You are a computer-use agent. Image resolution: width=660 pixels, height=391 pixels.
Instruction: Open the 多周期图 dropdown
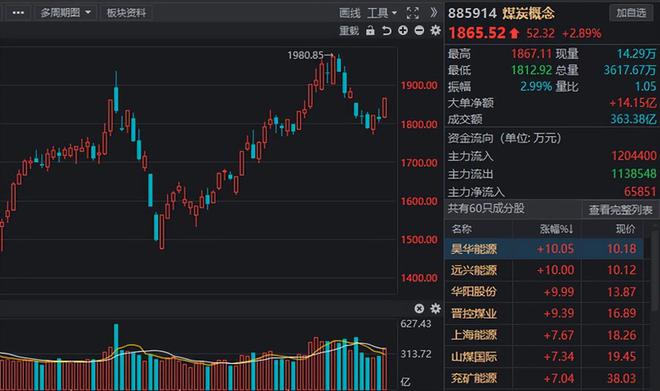(x=66, y=13)
